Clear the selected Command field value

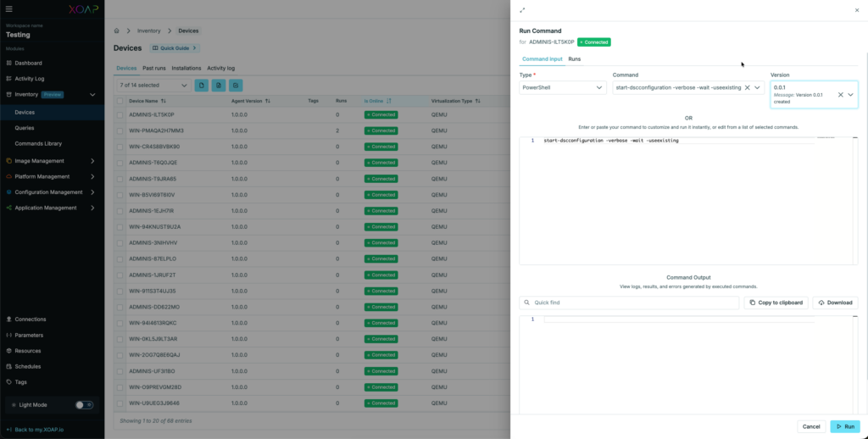tap(747, 87)
